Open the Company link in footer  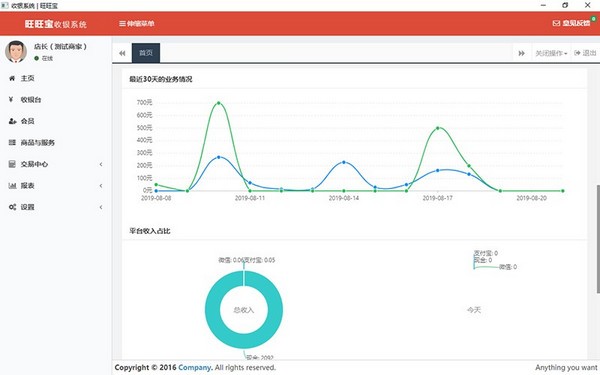(x=195, y=367)
